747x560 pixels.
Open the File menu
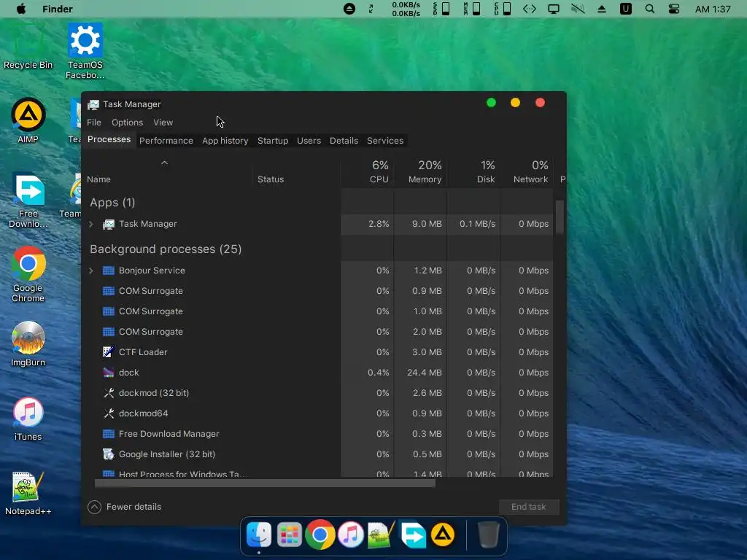click(x=94, y=122)
